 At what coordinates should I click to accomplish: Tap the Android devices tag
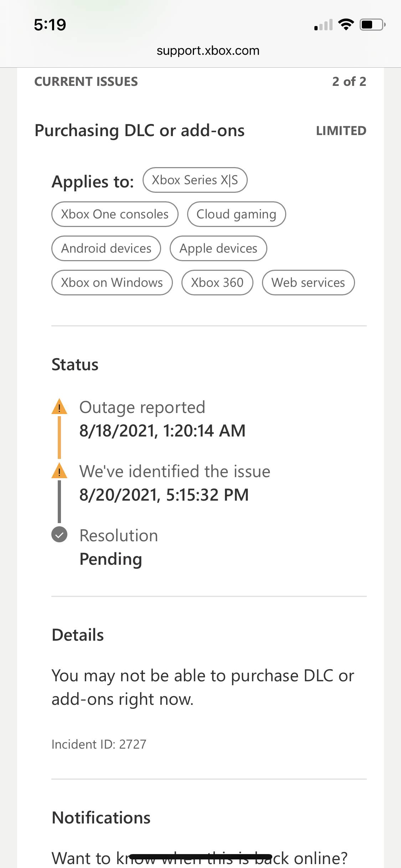[106, 248]
